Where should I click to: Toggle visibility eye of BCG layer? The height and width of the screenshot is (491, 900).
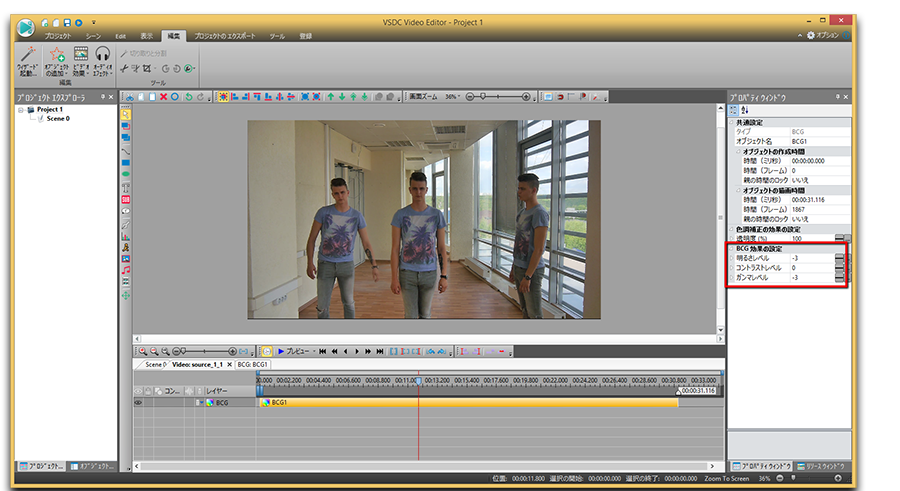pos(139,402)
